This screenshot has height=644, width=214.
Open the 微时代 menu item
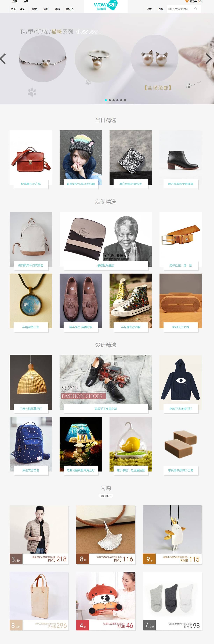click(69, 9)
